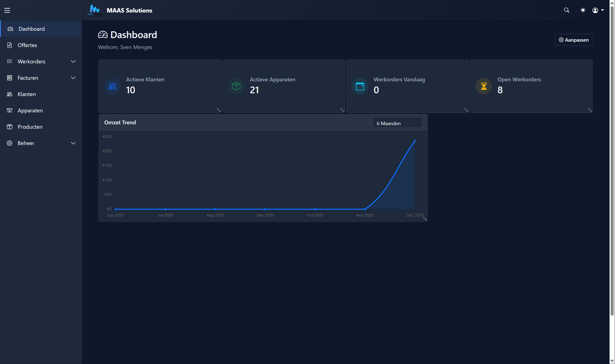Click the MAAS Solutions logo
615x364 pixels.
[95, 10]
